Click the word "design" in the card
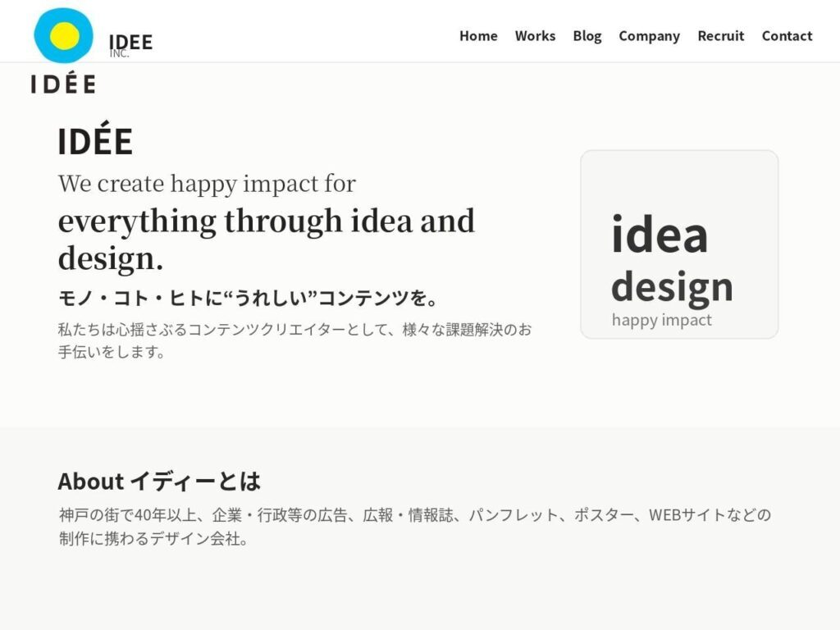The width and height of the screenshot is (840, 630). [x=672, y=286]
